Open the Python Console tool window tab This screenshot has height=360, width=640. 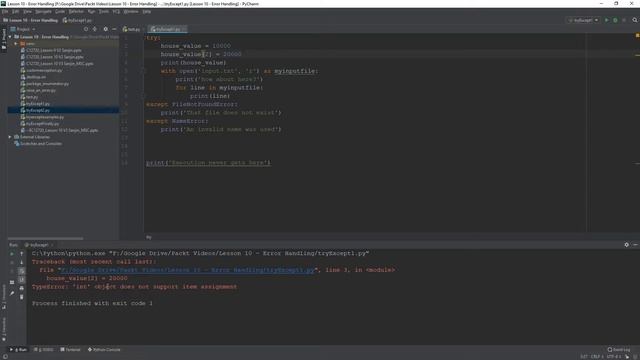coord(104,350)
